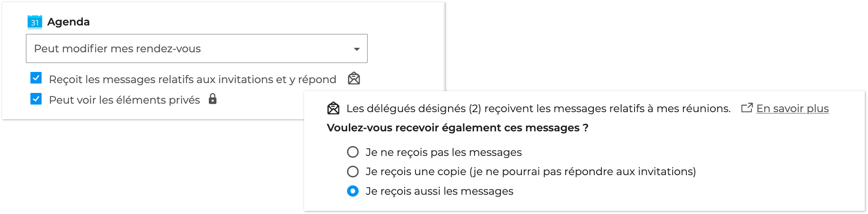Click the padlock icon beside private items

[213, 99]
